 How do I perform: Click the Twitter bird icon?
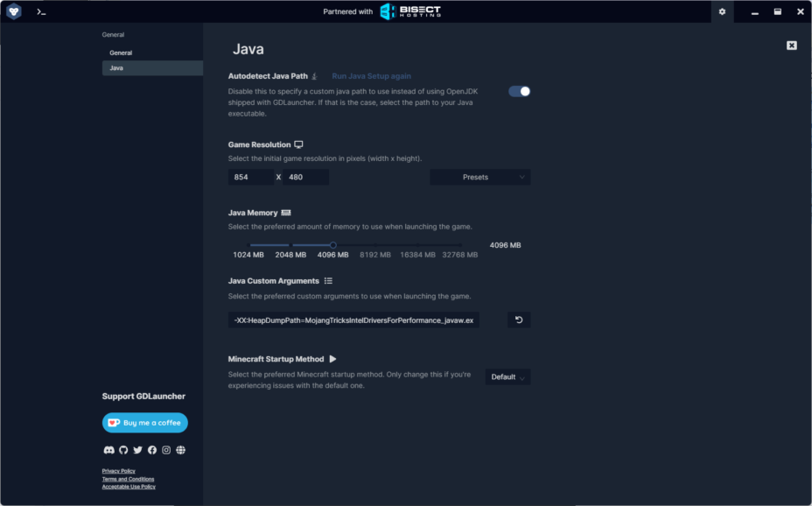coord(137,450)
